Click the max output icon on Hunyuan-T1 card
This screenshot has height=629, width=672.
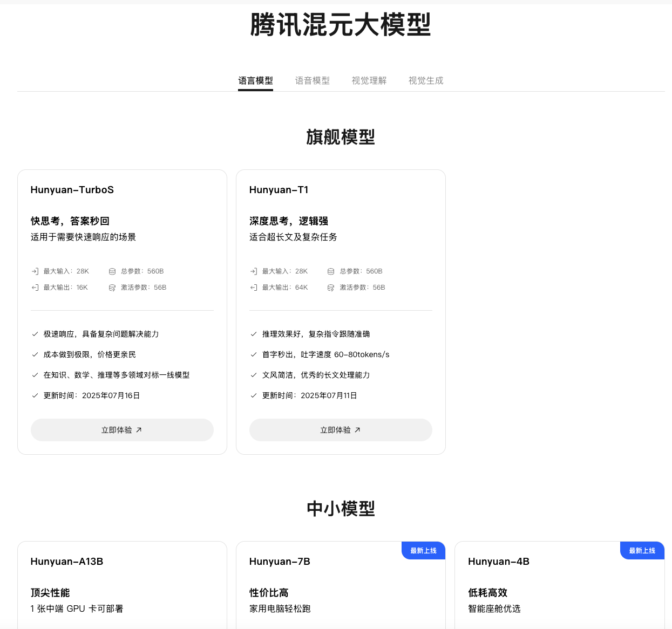click(x=254, y=288)
